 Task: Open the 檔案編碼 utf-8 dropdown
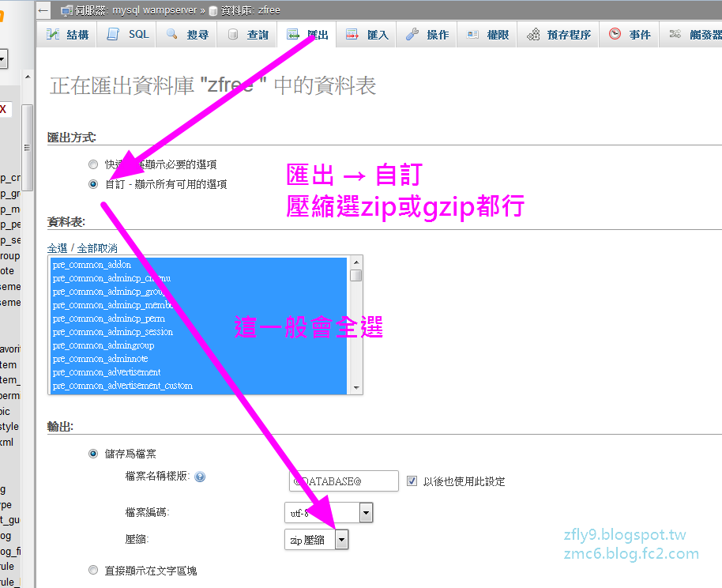tap(329, 512)
